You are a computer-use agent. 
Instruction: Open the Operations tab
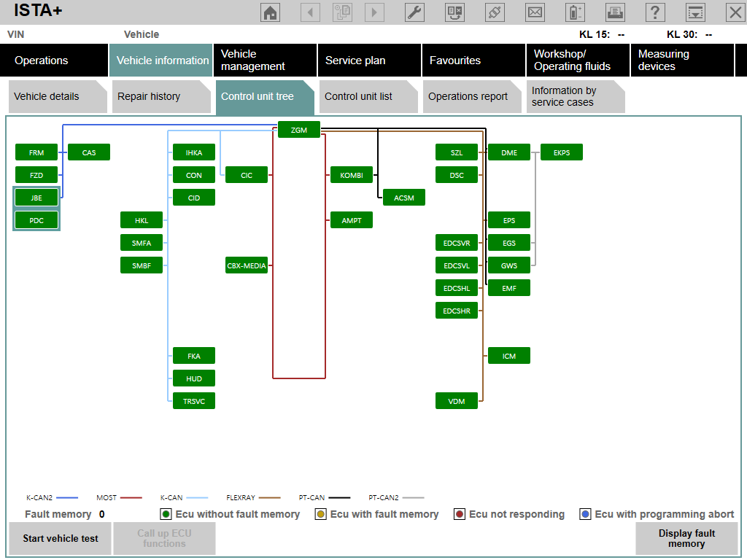pyautogui.click(x=54, y=61)
